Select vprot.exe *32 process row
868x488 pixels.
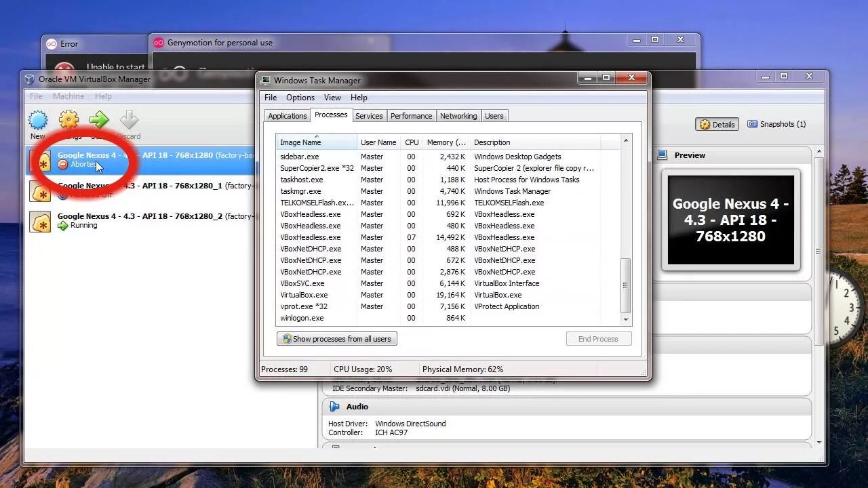click(448, 306)
